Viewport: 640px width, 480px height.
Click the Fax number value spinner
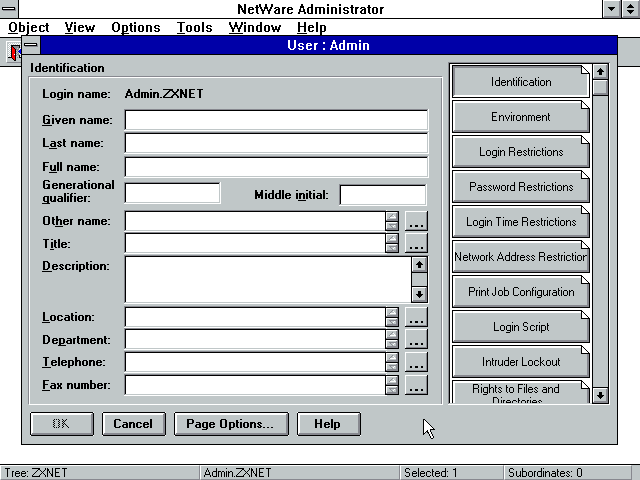coord(392,385)
